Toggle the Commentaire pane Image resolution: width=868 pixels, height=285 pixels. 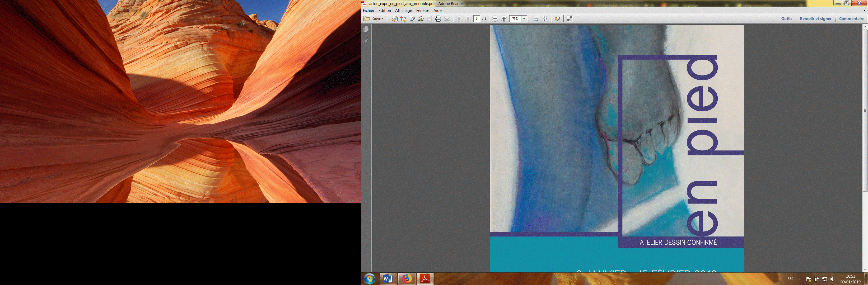851,19
